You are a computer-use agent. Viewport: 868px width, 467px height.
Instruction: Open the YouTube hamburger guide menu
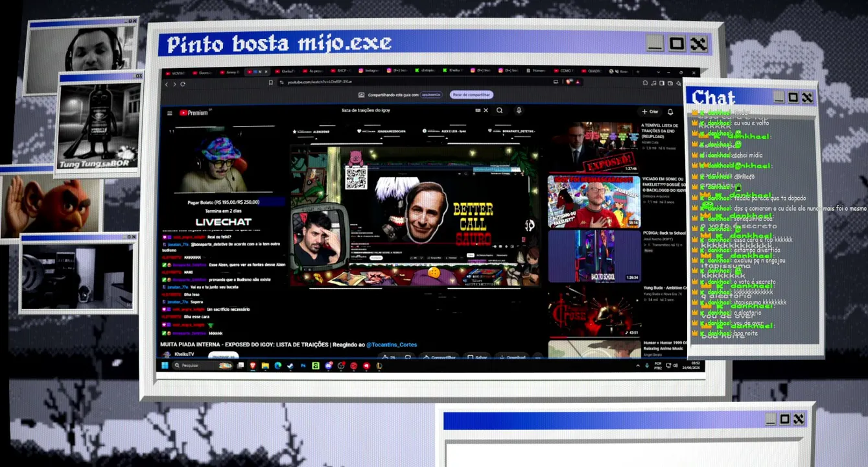tap(170, 113)
